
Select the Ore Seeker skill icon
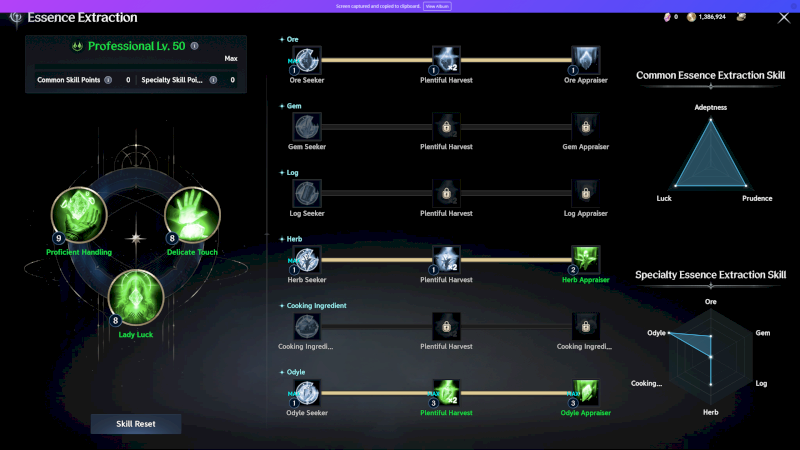click(x=308, y=59)
